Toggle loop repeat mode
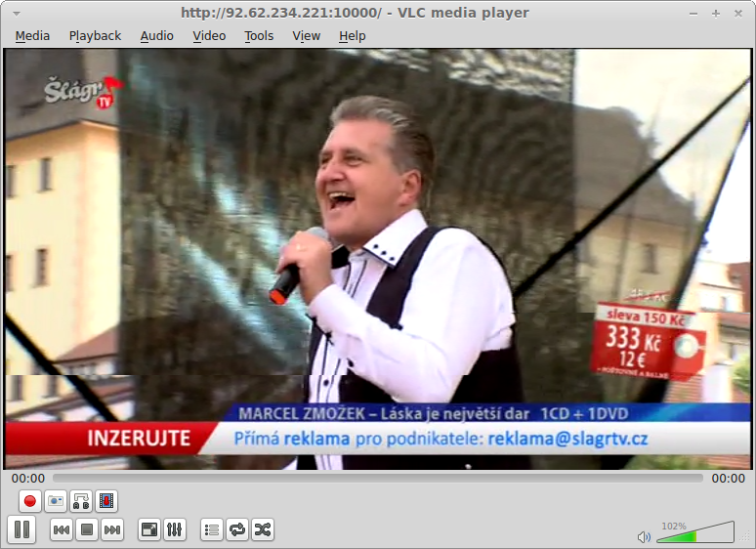This screenshot has width=756, height=549. click(237, 529)
